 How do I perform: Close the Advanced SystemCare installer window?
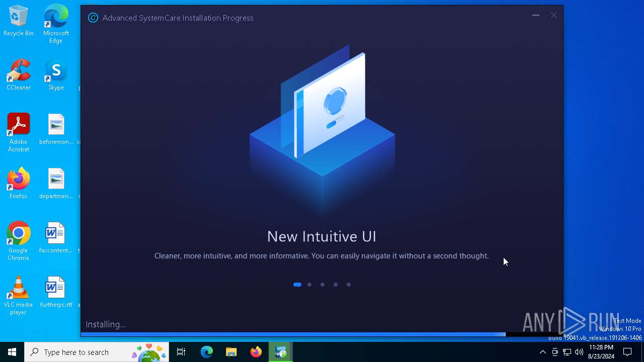554,16
